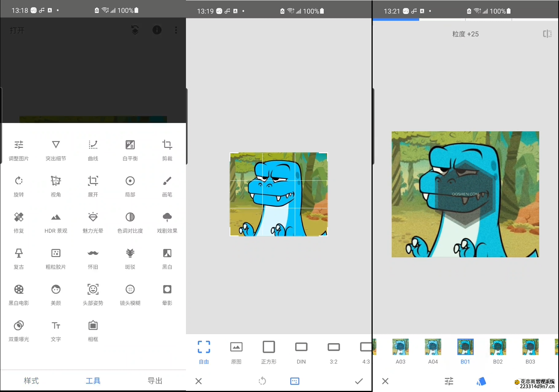Select the 黑白 (Black & White) filter
Image resolution: width=559 pixels, height=392 pixels.
(x=167, y=258)
